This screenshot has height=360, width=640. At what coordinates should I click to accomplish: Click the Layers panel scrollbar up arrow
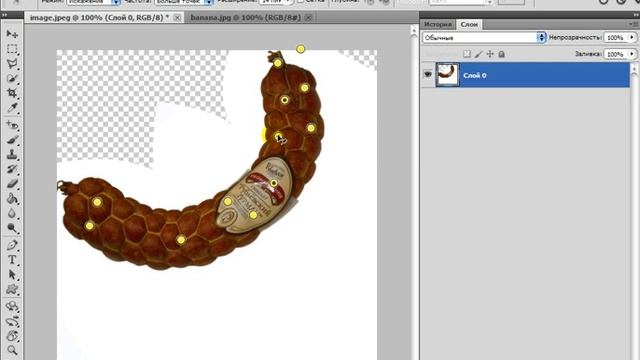635,69
